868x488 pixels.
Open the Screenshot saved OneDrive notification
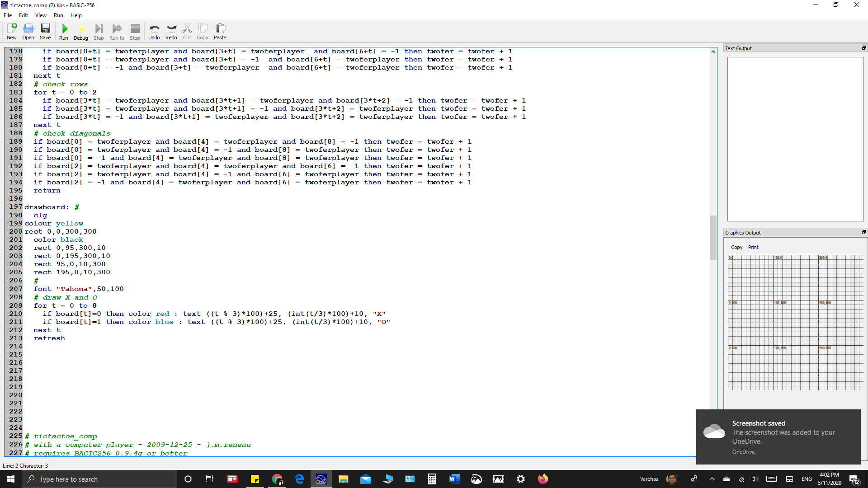(778, 436)
